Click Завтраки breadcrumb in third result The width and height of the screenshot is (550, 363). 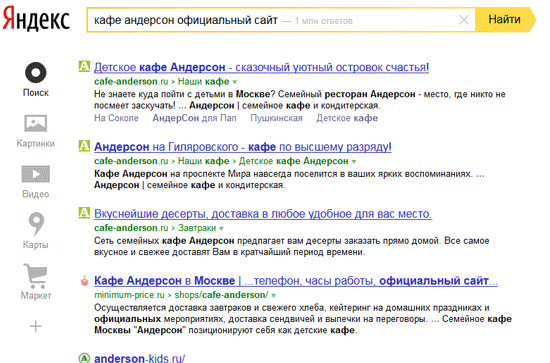point(197,228)
